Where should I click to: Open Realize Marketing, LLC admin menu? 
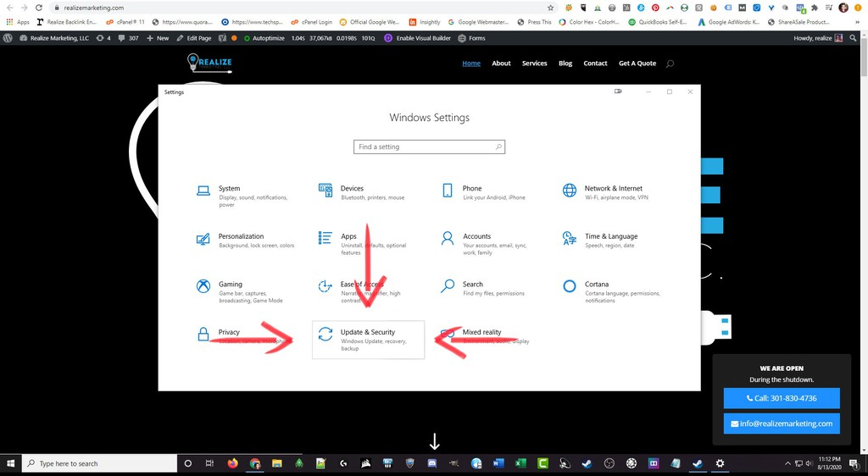(x=54, y=38)
